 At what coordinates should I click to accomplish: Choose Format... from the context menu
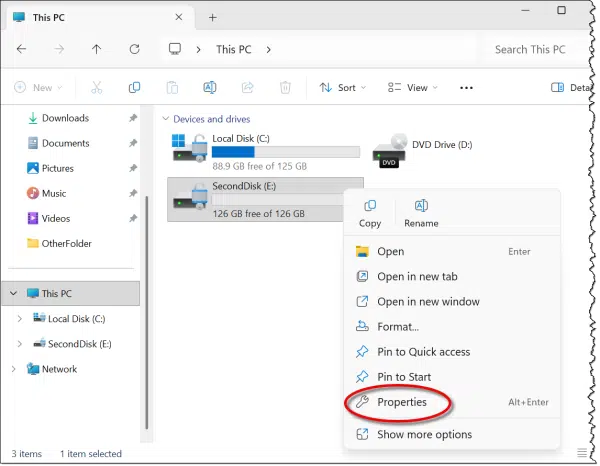click(x=452, y=327)
